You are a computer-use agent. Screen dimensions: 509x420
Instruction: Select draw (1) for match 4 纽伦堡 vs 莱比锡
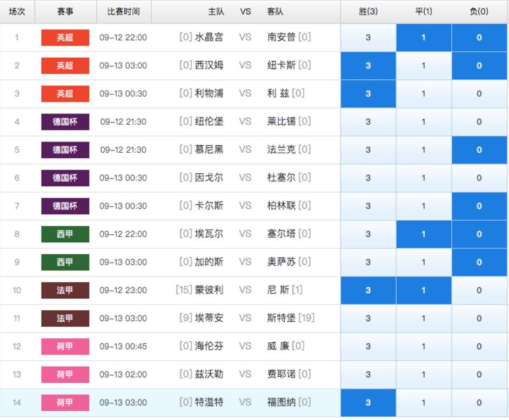(x=424, y=122)
